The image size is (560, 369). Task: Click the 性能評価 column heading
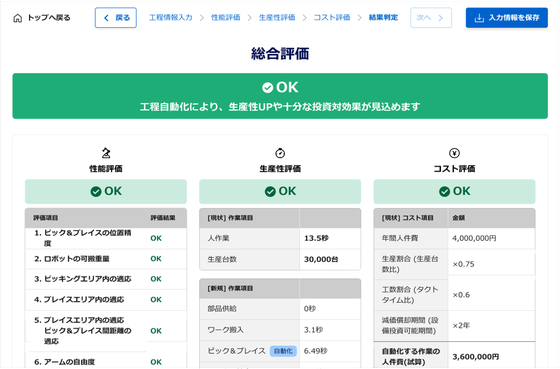(x=106, y=169)
